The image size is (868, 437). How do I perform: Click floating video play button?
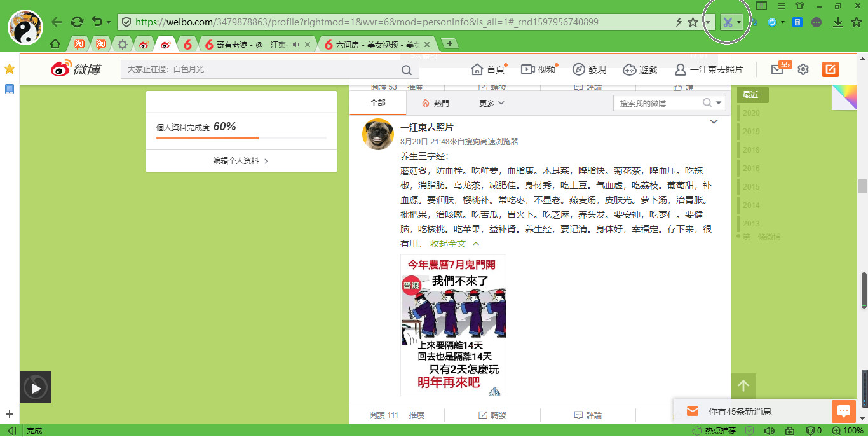coord(36,387)
